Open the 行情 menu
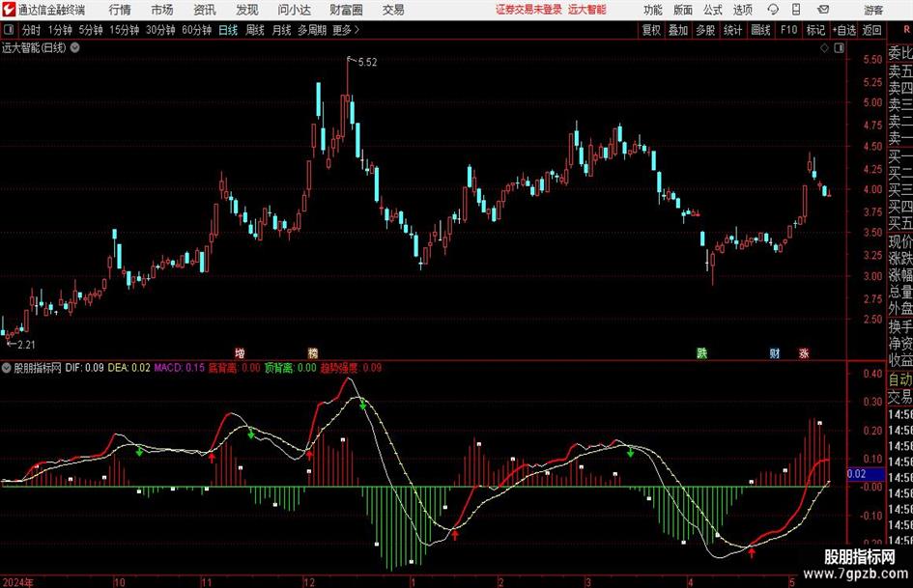The image size is (913, 588). click(120, 10)
